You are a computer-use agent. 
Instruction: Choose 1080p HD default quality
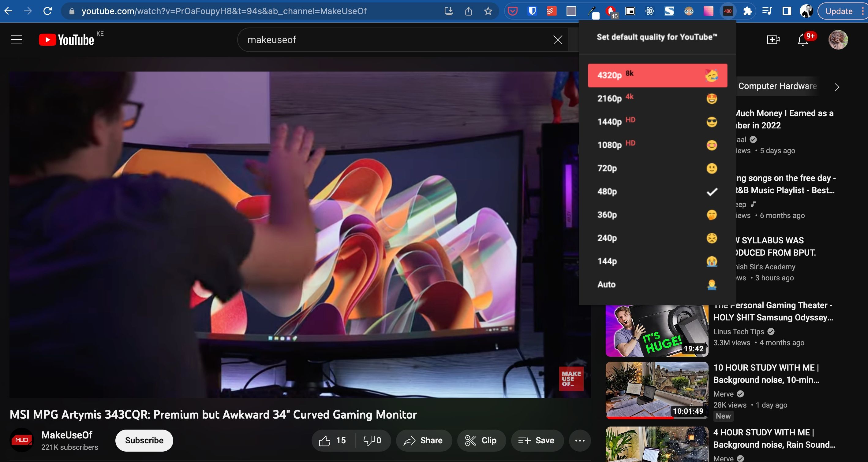(x=657, y=145)
